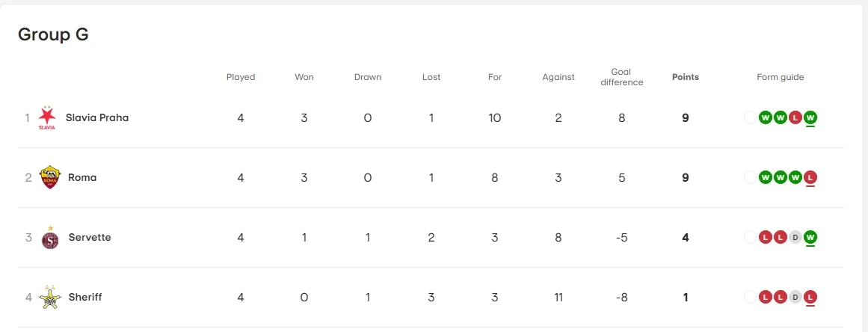
Task: Select Slavia Praha's red loss form badge
Action: point(795,117)
